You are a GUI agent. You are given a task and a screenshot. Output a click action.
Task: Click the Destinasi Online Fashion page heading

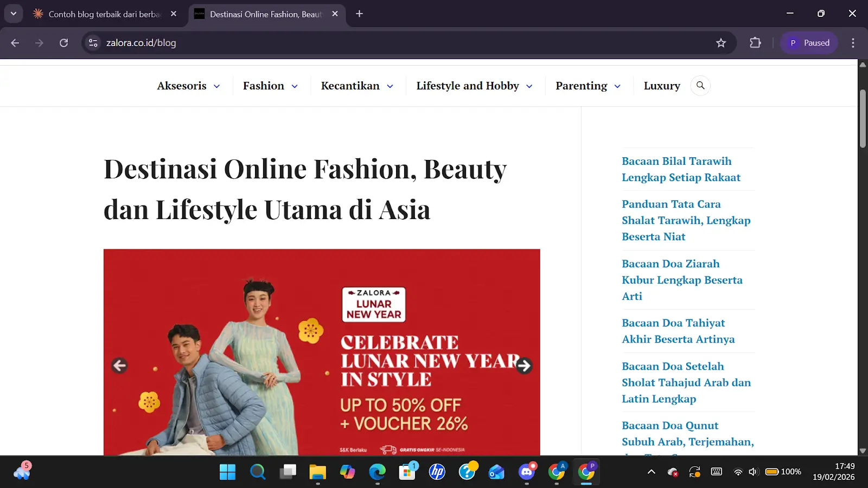(305, 189)
